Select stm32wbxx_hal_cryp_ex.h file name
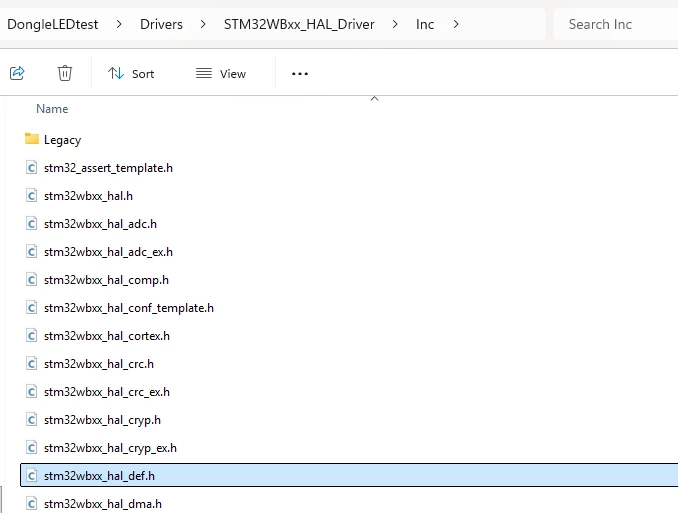This screenshot has height=513, width=678. coord(110,448)
